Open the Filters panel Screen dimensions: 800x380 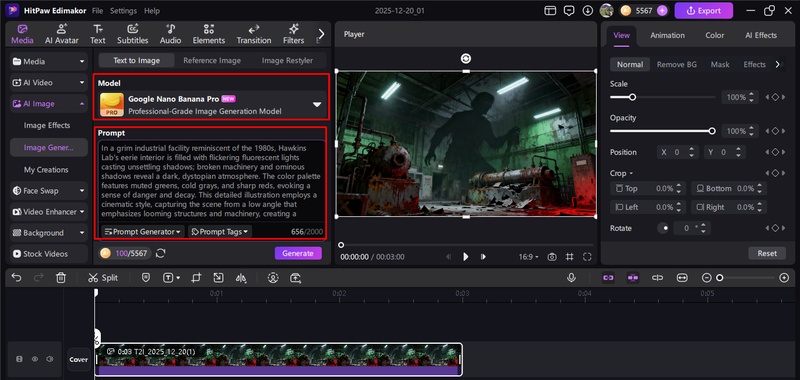pyautogui.click(x=293, y=34)
